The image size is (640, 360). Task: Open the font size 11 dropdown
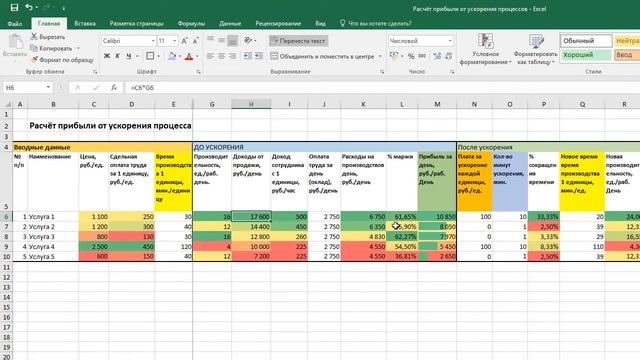pyautogui.click(x=175, y=41)
